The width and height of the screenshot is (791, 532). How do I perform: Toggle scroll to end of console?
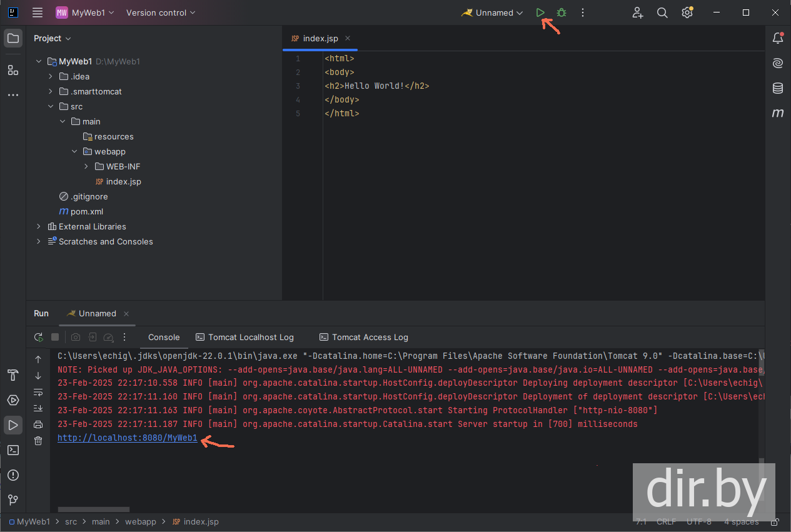pos(38,408)
